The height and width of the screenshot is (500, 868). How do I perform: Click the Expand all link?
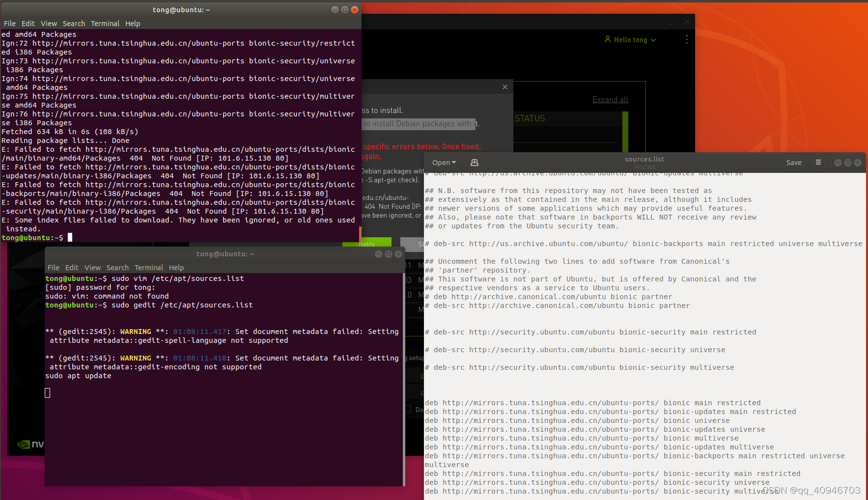610,100
